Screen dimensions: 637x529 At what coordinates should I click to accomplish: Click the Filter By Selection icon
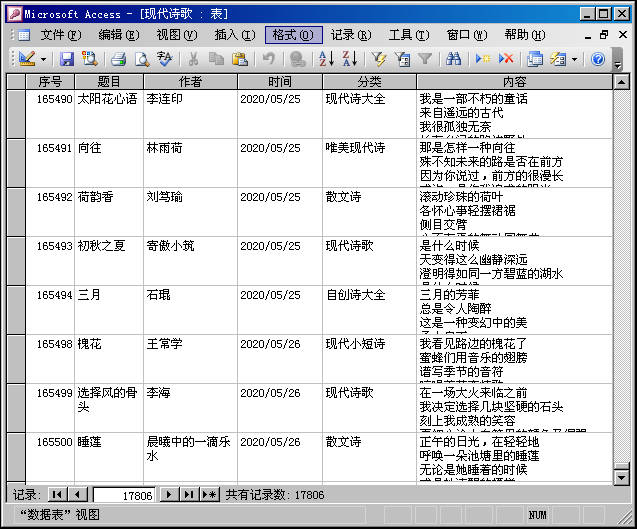pos(379,59)
